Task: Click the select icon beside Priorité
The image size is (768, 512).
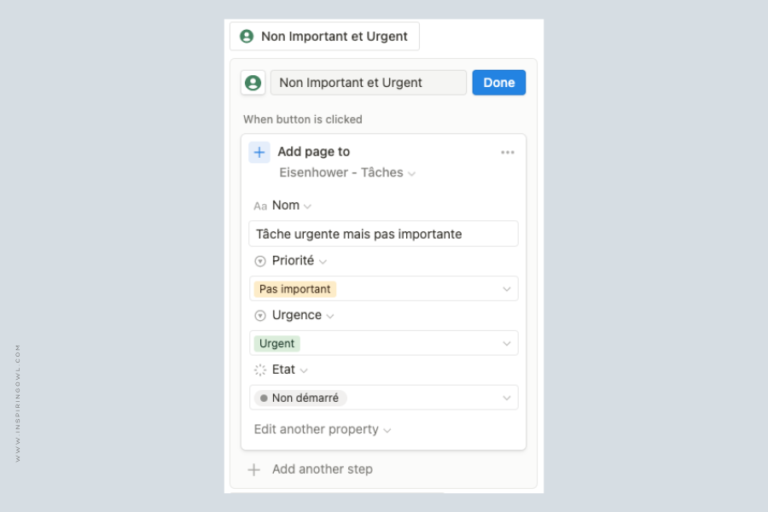Action: (x=260, y=261)
